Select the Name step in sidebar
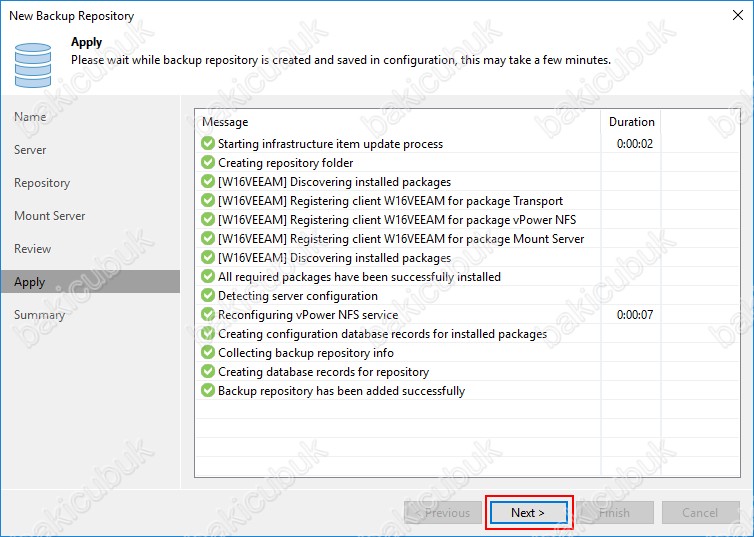 click(30, 117)
